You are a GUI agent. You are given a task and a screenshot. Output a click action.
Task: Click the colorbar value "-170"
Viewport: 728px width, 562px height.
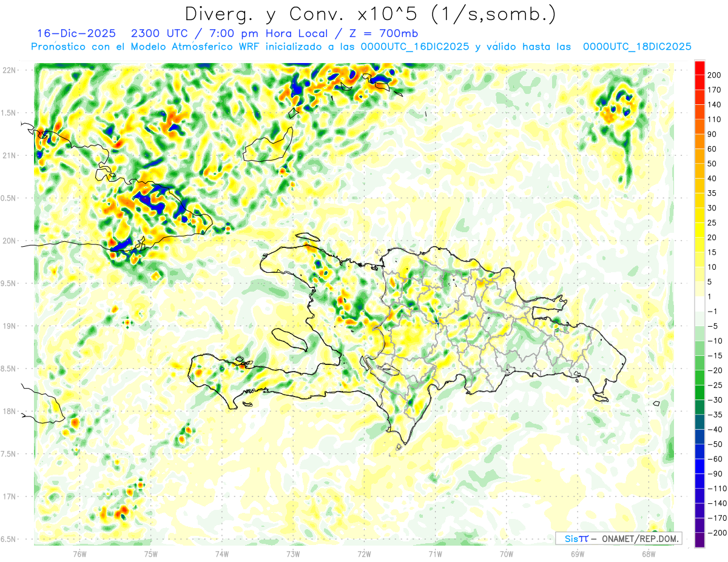pyautogui.click(x=718, y=518)
